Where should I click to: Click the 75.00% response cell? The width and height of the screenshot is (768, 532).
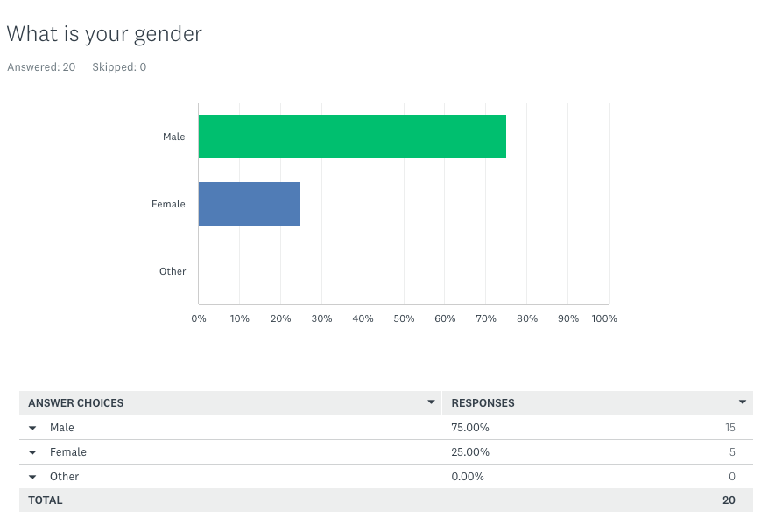pos(470,428)
